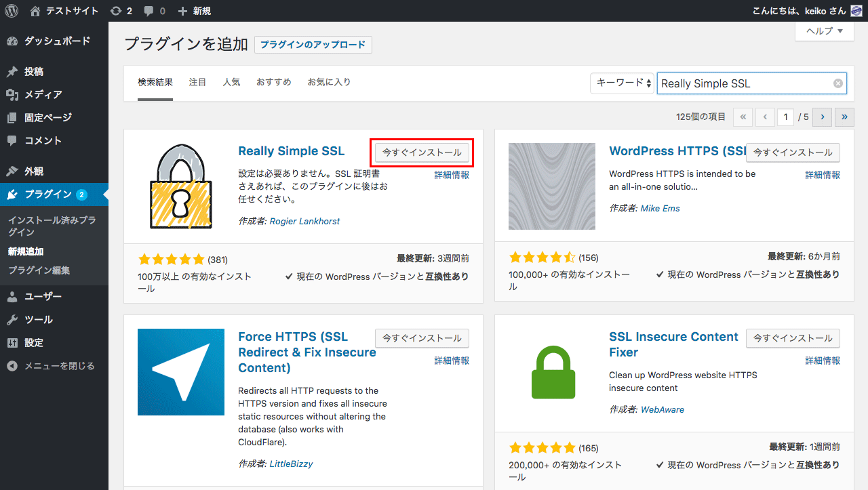
Task: Click the ツール wrench icon in sidebar
Action: pyautogui.click(x=12, y=319)
